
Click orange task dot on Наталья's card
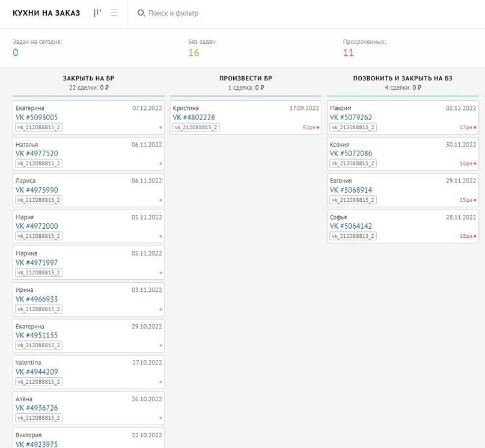[x=160, y=163]
